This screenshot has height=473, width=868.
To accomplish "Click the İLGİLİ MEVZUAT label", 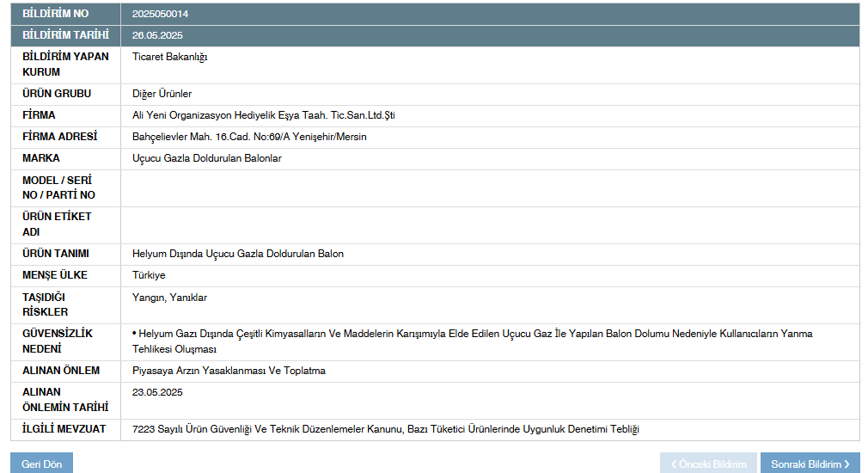I will (x=64, y=428).
